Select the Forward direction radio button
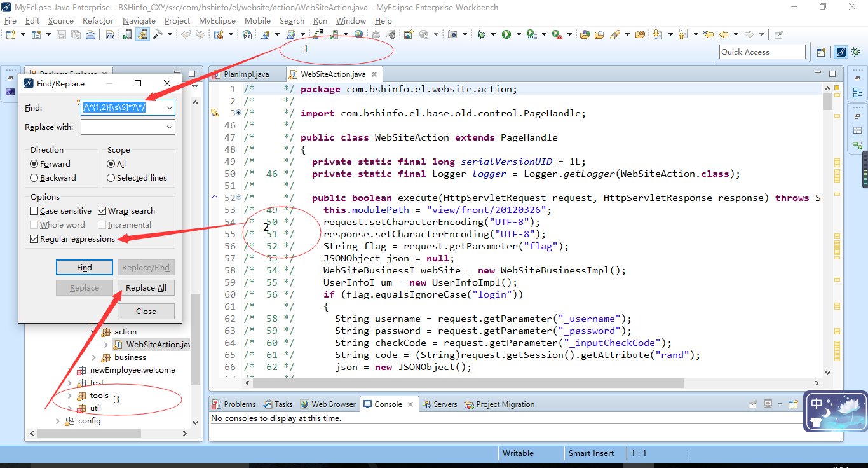This screenshot has width=868, height=468. (x=34, y=163)
